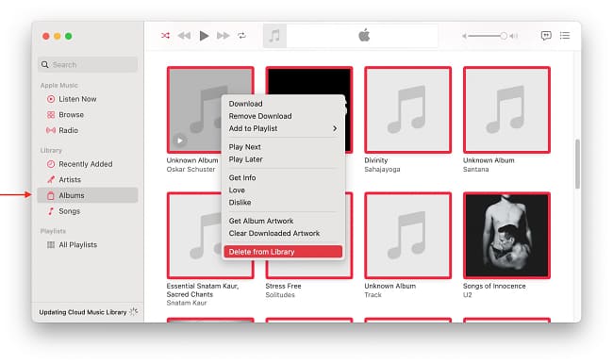
Task: Toggle repeat mode
Action: click(241, 36)
